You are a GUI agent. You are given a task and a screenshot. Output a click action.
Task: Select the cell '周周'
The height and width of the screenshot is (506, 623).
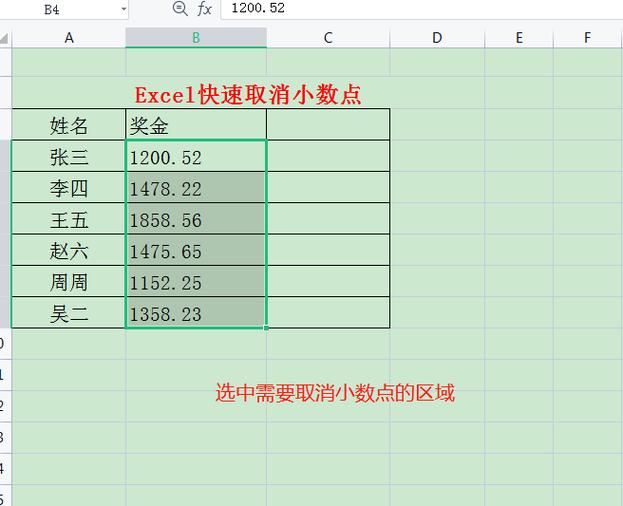[x=69, y=282]
